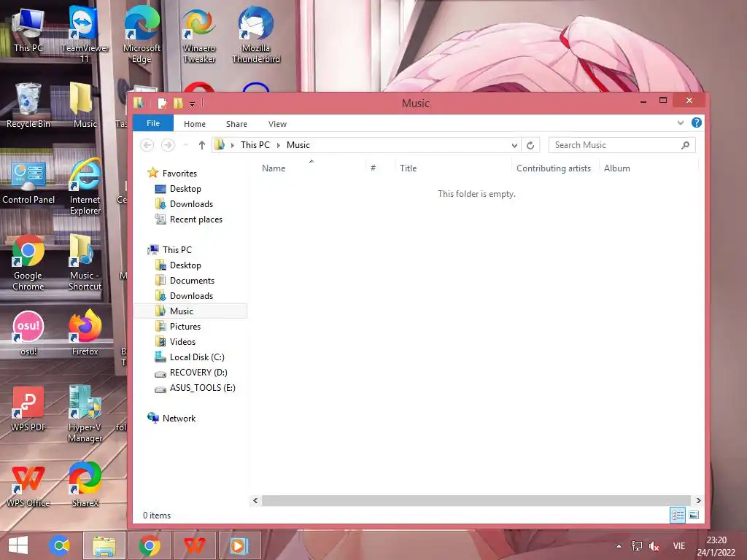This screenshot has width=747, height=560.
Task: Open the View ribbon tab
Action: (x=277, y=124)
